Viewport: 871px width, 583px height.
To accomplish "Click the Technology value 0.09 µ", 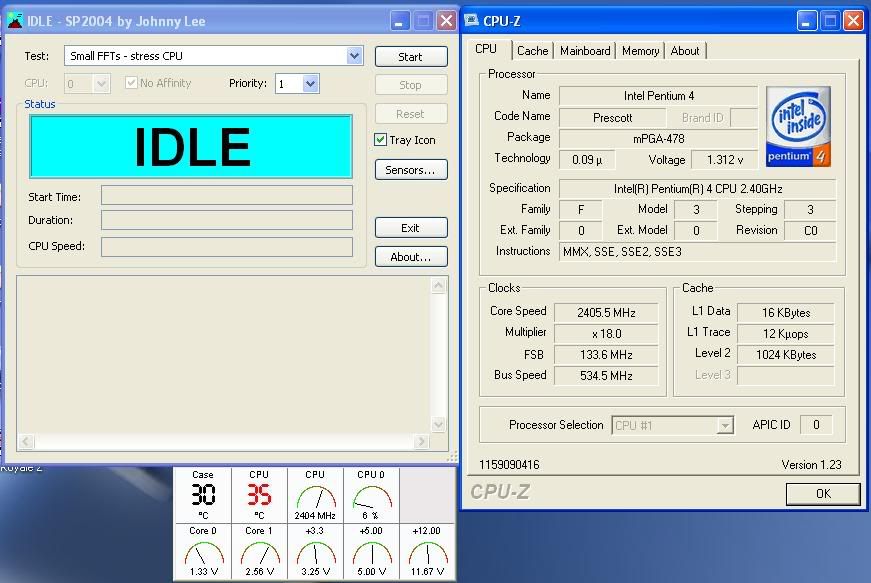I will click(587, 160).
